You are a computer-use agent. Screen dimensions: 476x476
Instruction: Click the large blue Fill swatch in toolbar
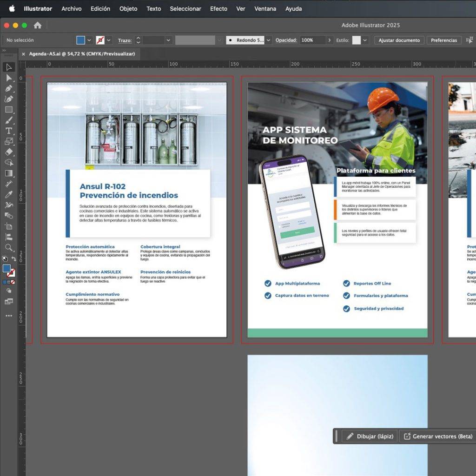coord(7,268)
